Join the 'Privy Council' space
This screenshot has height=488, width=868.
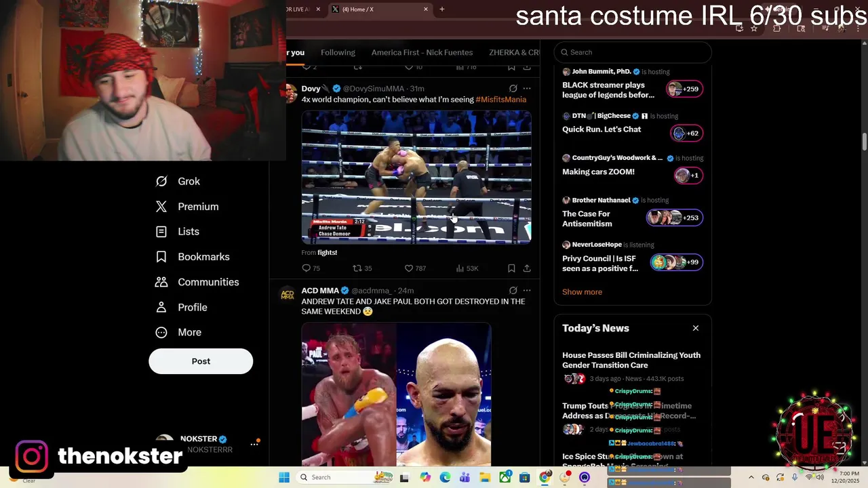pos(600,264)
